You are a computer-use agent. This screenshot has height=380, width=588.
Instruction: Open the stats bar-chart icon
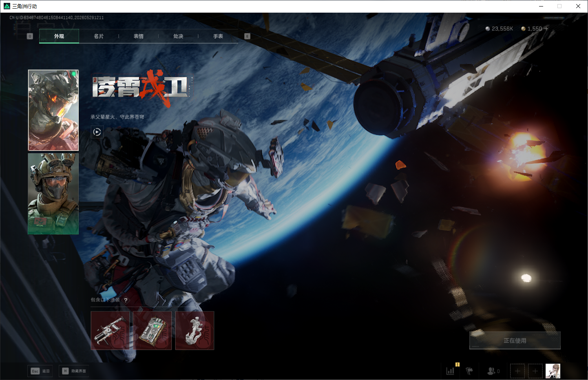pos(450,371)
